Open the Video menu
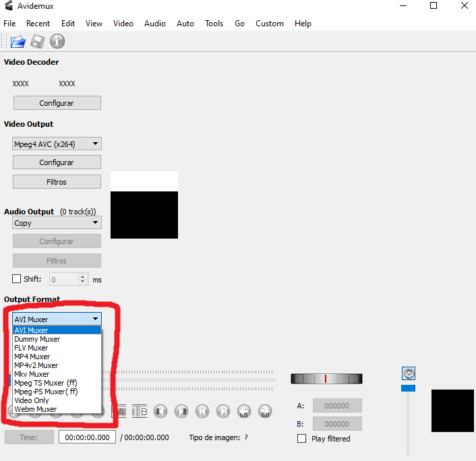 (123, 24)
